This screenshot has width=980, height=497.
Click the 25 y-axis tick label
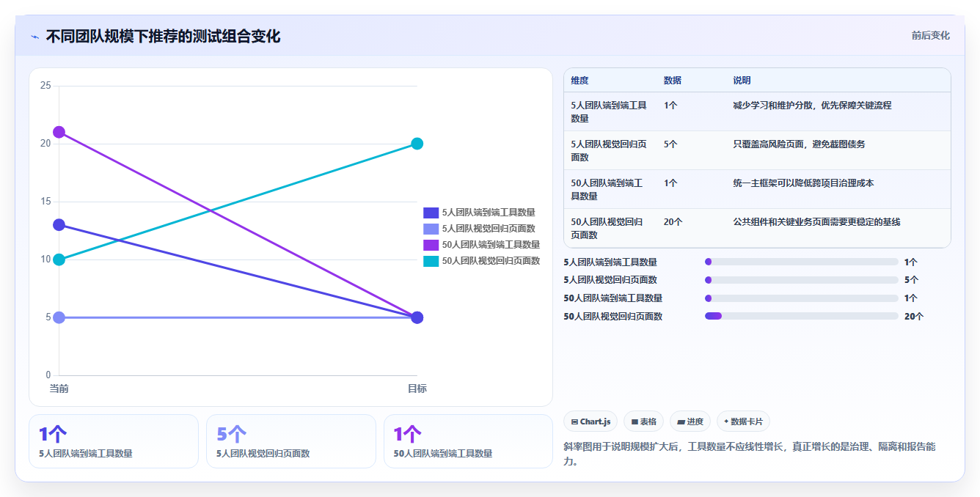45,86
